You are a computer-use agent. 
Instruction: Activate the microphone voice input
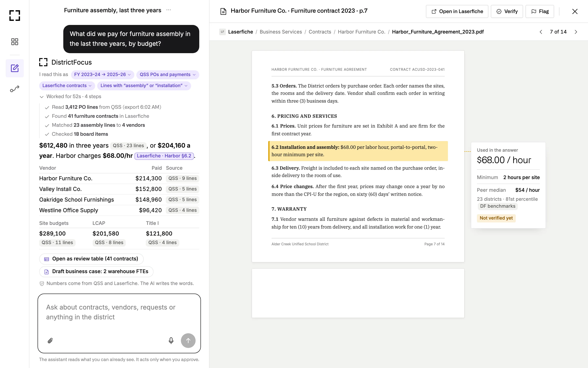pos(171,340)
